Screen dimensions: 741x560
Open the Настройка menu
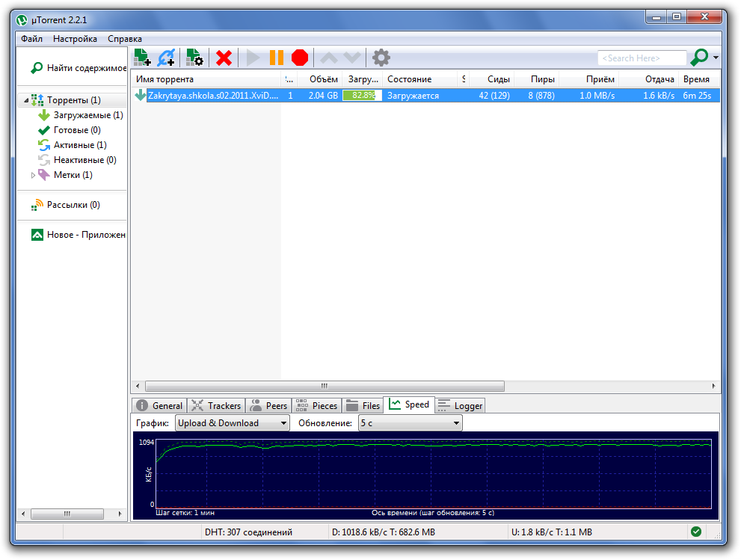coord(75,39)
